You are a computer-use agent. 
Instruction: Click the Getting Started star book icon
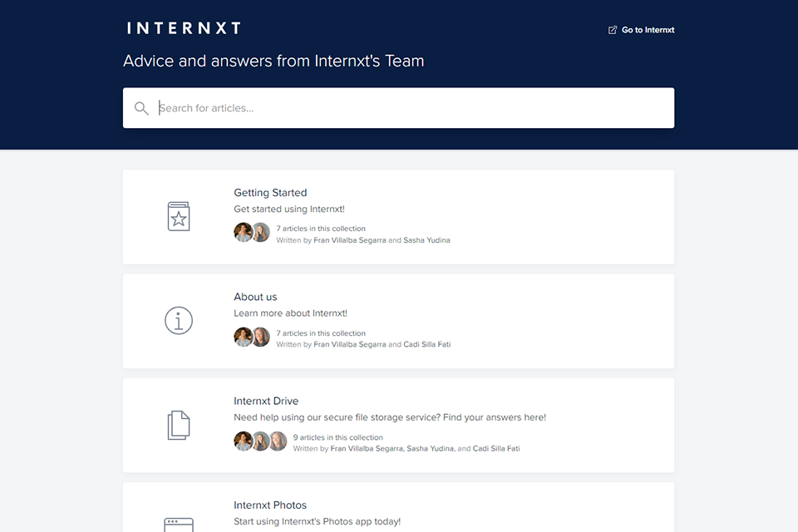pyautogui.click(x=179, y=216)
